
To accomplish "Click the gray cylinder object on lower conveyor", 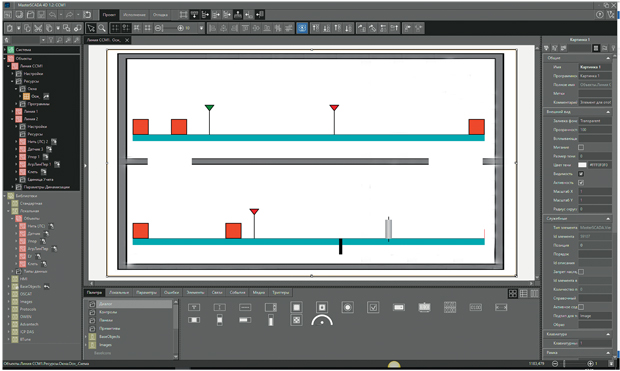I will pyautogui.click(x=388, y=229).
